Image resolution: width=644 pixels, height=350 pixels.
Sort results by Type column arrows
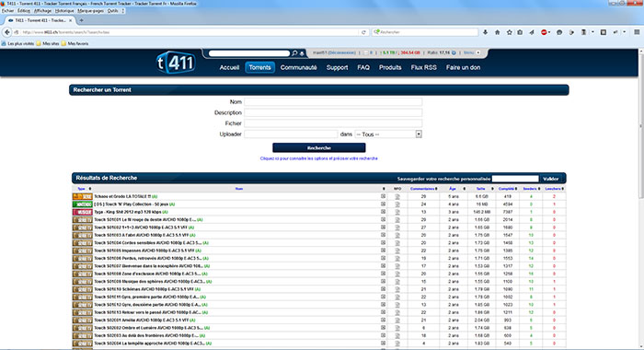click(90, 189)
